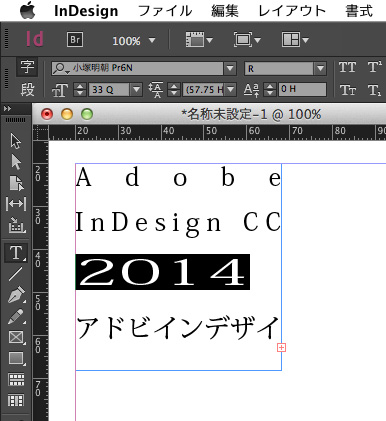Screen dimensions: 386x421
Task: Select the Rectangle tool
Action: point(16,359)
